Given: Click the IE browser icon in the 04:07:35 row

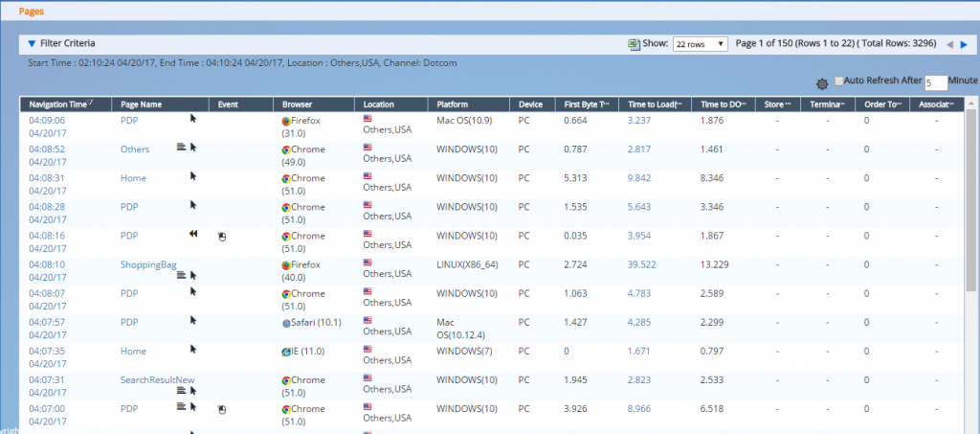Looking at the screenshot, I should coord(286,352).
